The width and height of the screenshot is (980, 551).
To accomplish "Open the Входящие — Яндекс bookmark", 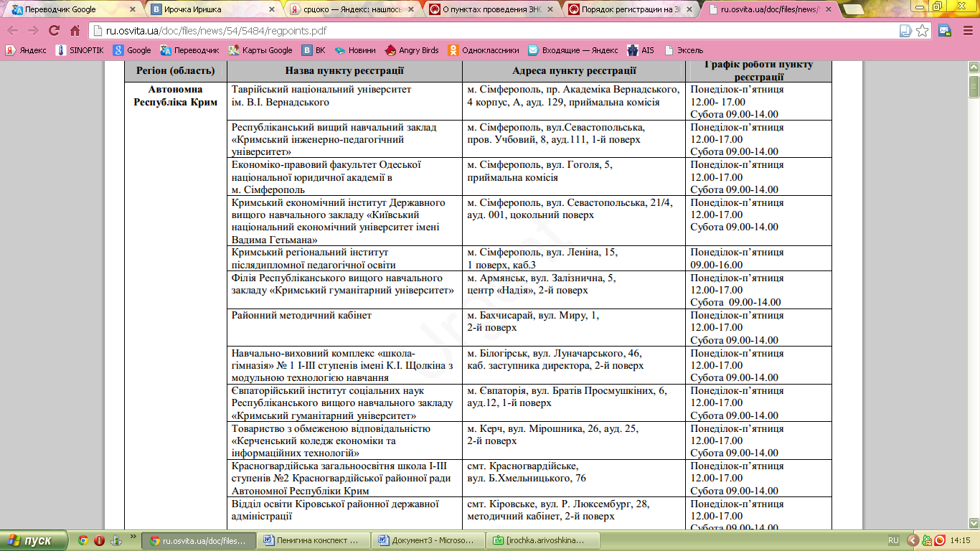I will coord(573,50).
